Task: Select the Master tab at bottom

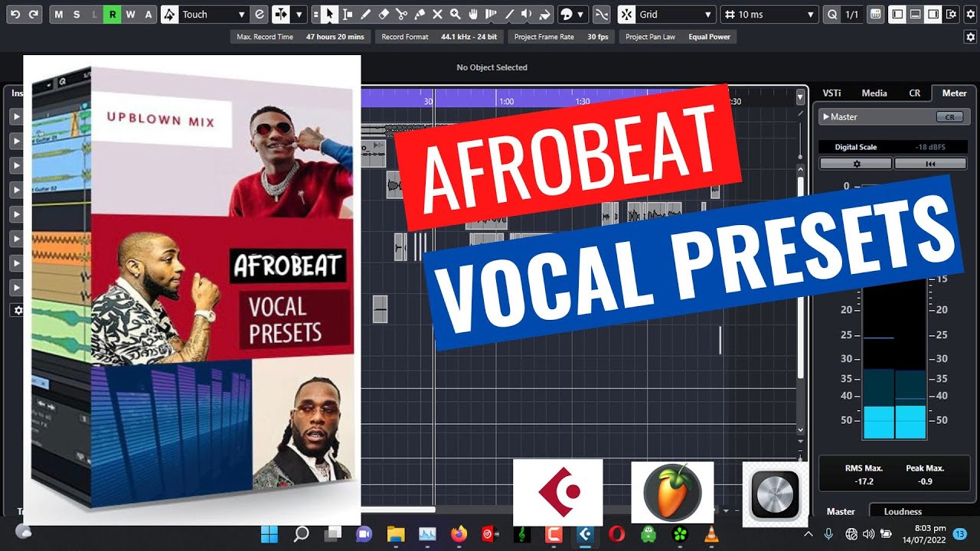Action: (841, 511)
